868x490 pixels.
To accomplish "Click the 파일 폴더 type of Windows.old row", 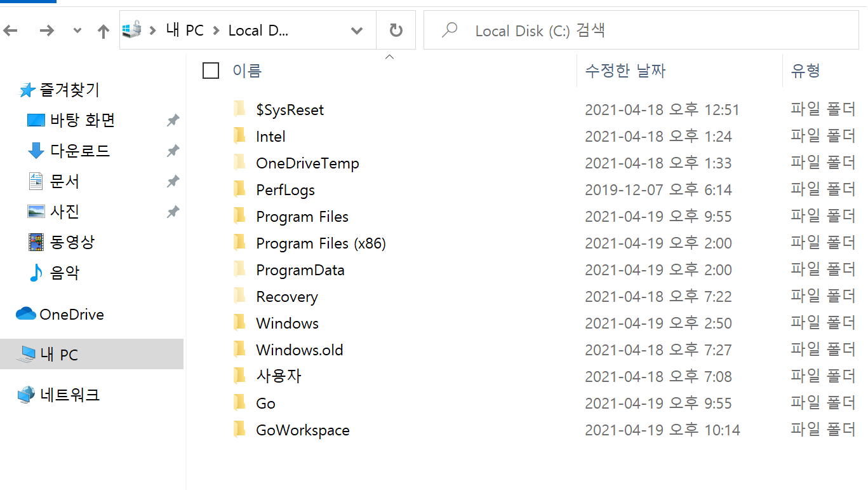I will click(x=824, y=350).
